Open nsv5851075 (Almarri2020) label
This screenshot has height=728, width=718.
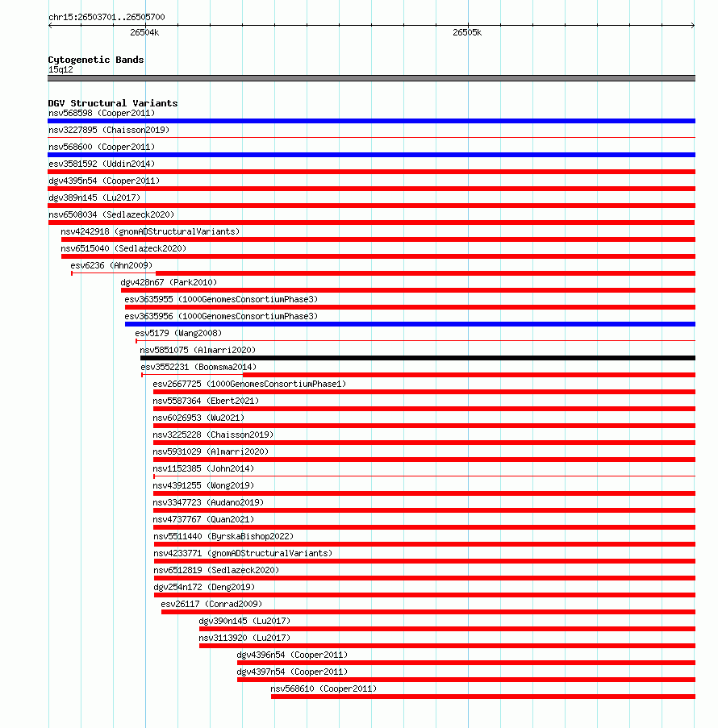click(x=198, y=351)
